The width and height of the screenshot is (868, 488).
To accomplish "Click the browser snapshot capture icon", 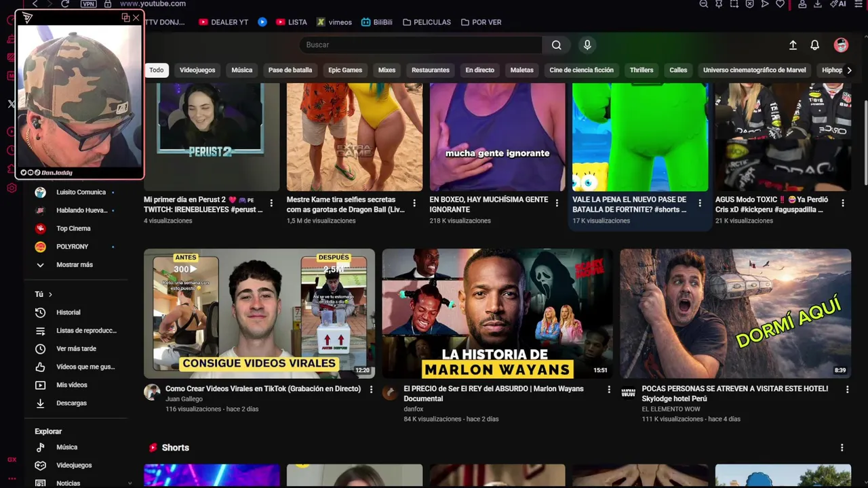I will point(734,4).
